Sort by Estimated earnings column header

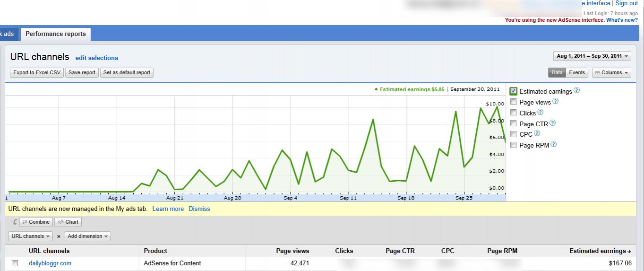[x=600, y=251]
